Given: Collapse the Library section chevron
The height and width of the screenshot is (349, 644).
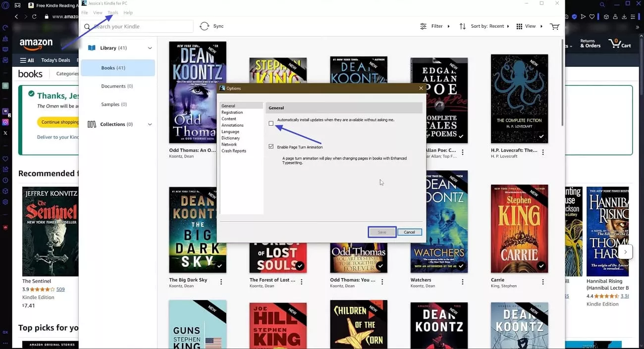Looking at the screenshot, I should coord(150,48).
